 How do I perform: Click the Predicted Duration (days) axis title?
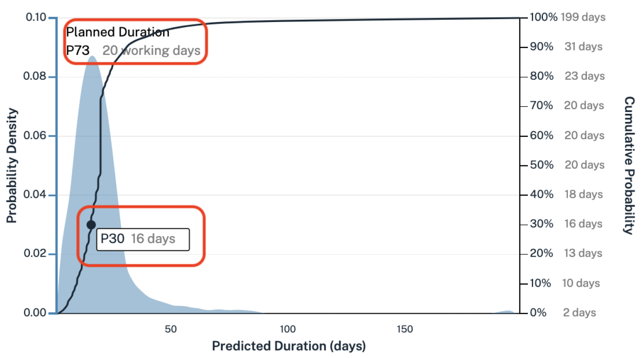(289, 346)
